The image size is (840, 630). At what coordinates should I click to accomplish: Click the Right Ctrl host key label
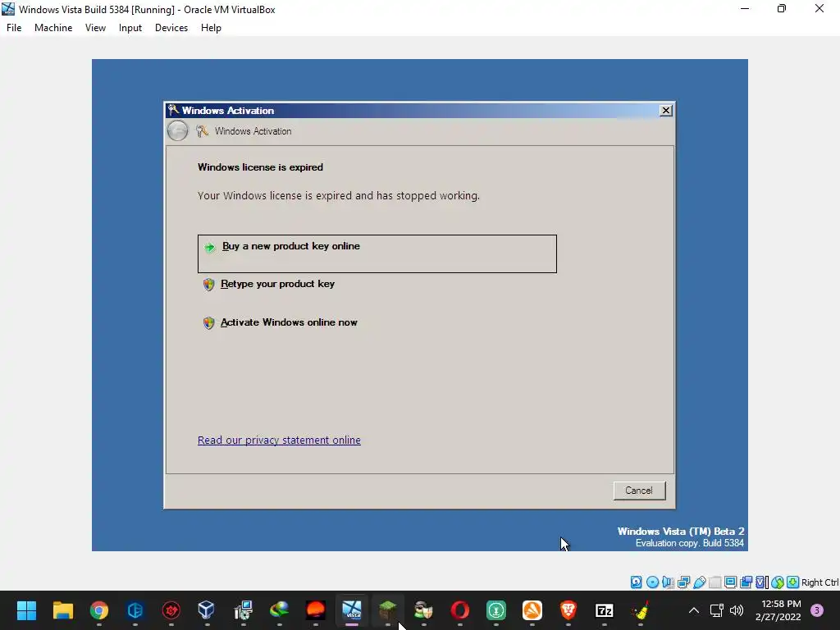819,582
